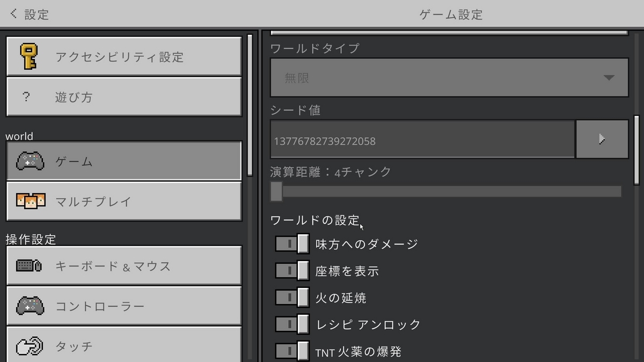Click the faces icon for マルチプレイ

(31, 201)
